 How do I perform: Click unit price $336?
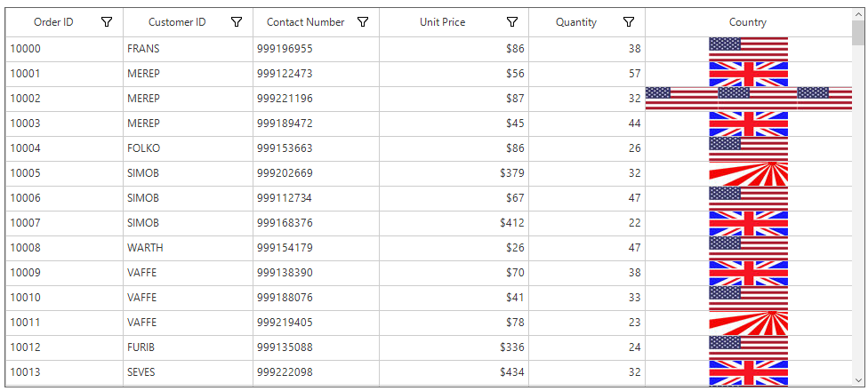(454, 347)
